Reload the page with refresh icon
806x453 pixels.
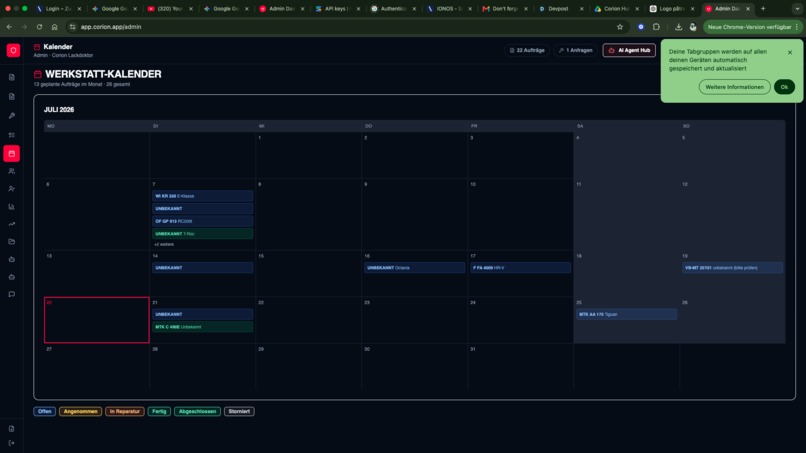click(39, 27)
